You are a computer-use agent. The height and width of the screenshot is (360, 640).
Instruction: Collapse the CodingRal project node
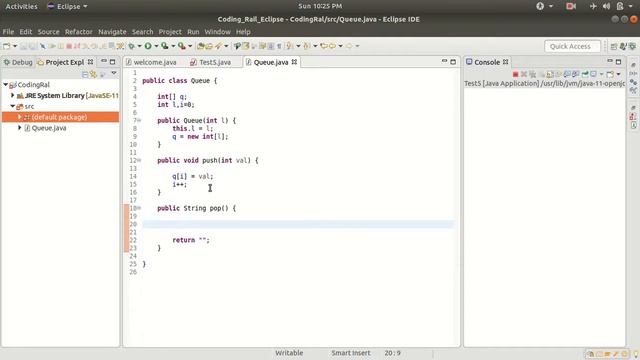click(x=6, y=84)
